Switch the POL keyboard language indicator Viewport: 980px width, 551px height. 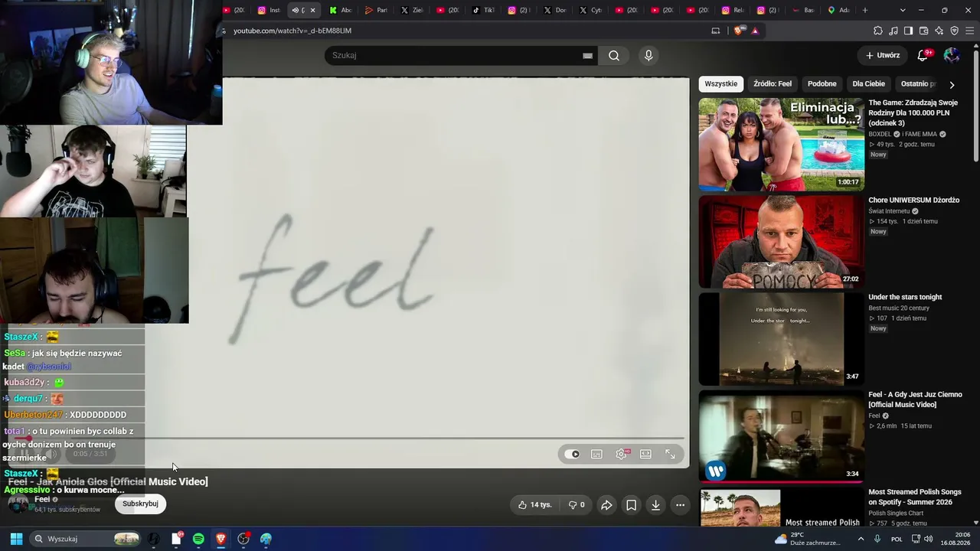[897, 539]
